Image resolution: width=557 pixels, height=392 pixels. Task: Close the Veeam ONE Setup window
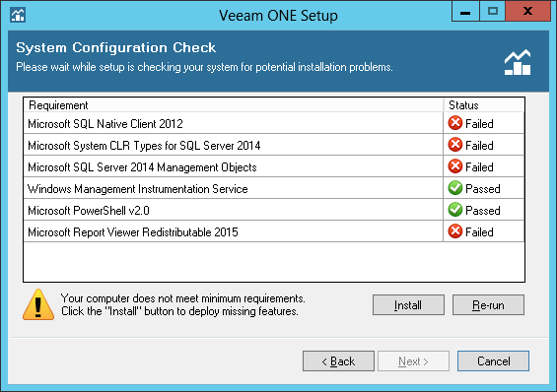(527, 12)
